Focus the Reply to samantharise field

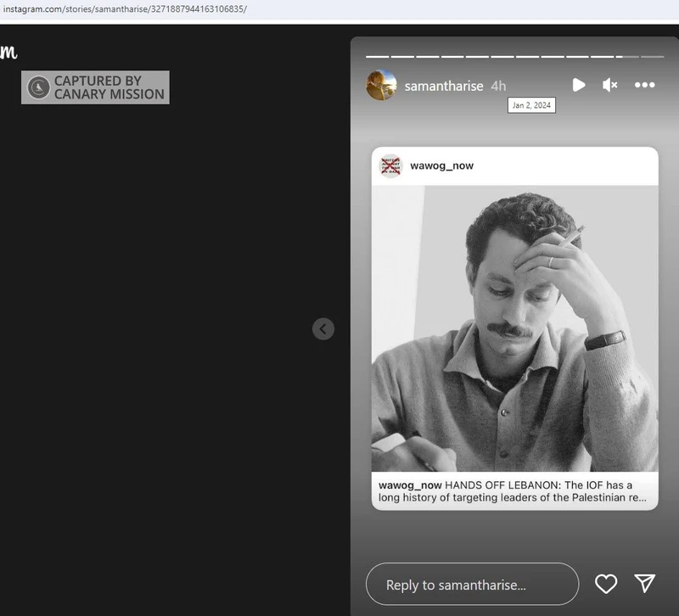pyautogui.click(x=471, y=585)
